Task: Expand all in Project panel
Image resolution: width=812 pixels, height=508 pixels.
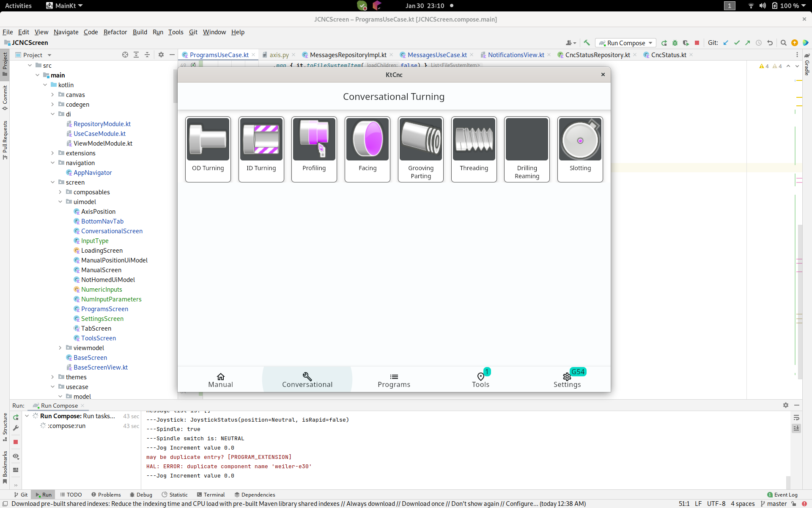Action: [136, 55]
